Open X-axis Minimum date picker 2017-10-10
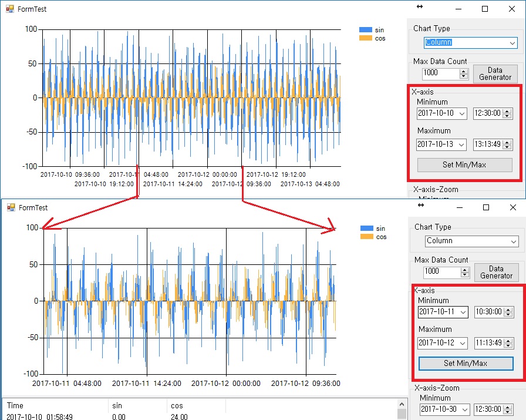Viewport: 526px width, 420px height. pos(462,113)
